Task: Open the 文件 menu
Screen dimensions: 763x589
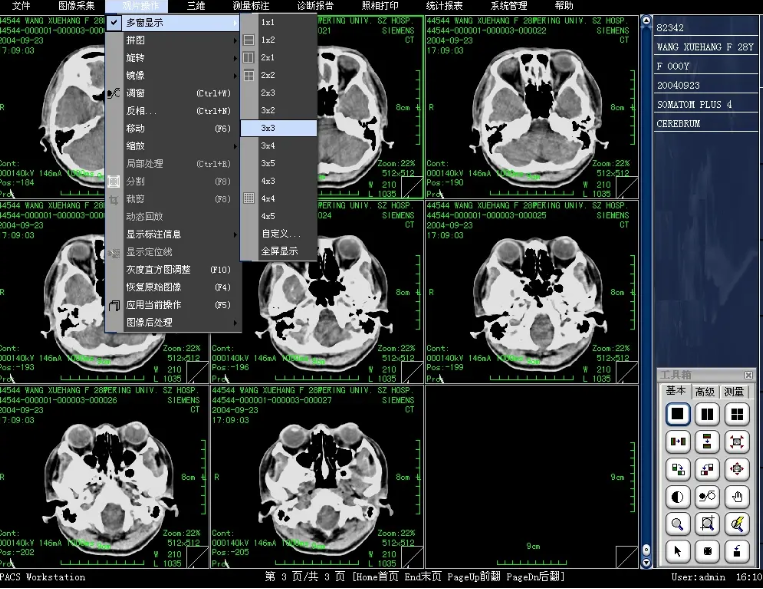Action: (x=21, y=6)
